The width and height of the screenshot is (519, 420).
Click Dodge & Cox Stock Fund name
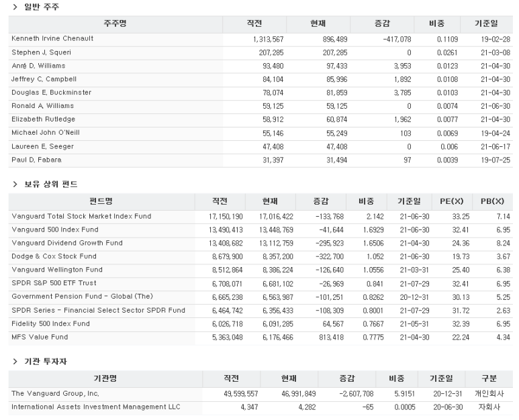(54, 256)
